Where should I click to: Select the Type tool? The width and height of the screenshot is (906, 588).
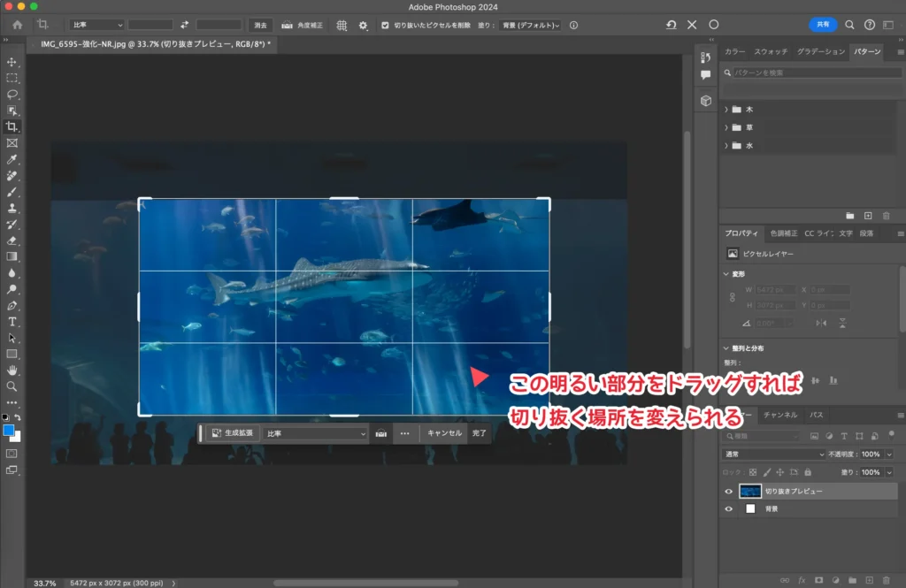(x=12, y=322)
